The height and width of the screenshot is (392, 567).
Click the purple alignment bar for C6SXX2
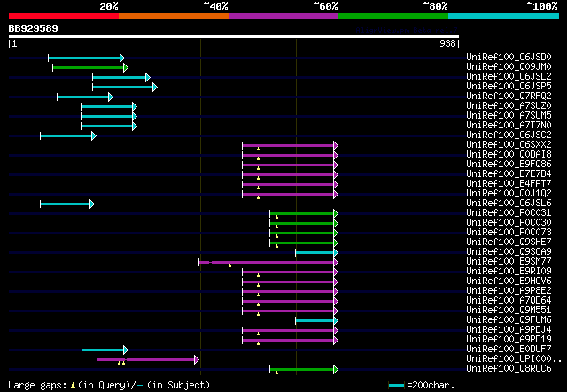[x=291, y=146]
